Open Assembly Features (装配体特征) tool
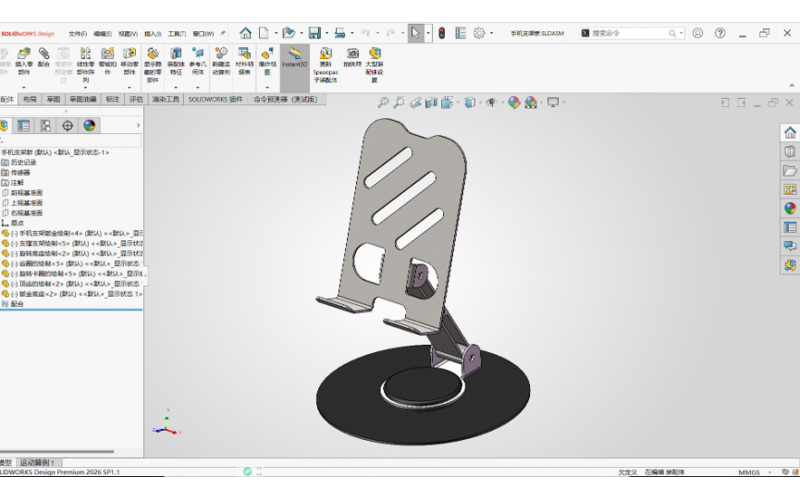This screenshot has height=500, width=800. (176, 62)
